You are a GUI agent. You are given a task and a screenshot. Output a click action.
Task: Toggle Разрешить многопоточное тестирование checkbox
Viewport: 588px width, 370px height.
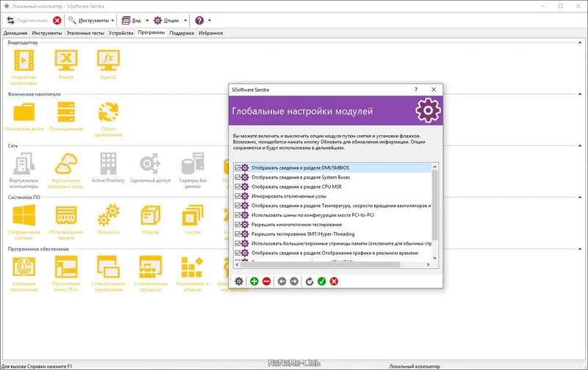tap(237, 225)
